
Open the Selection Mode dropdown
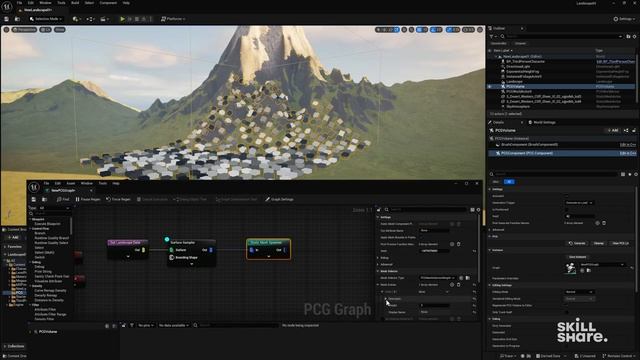pyautogui.click(x=46, y=19)
